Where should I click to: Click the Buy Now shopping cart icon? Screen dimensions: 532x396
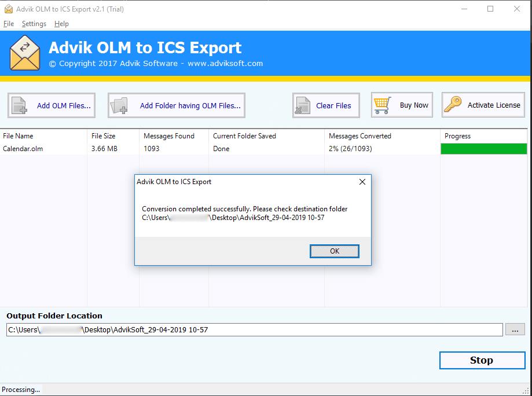383,105
